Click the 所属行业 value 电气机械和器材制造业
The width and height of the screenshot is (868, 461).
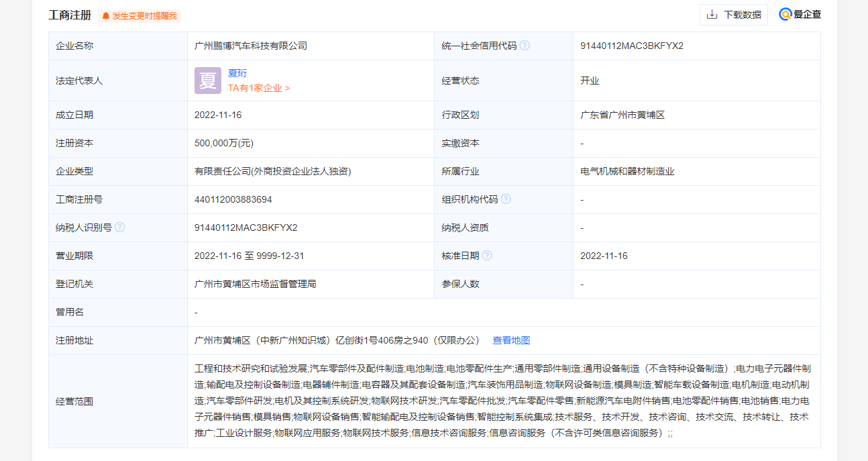(627, 171)
